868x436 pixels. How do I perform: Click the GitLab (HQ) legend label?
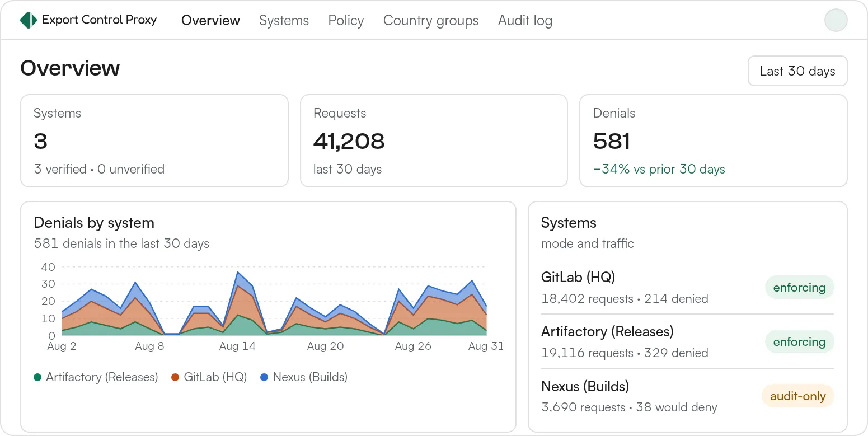click(x=215, y=377)
